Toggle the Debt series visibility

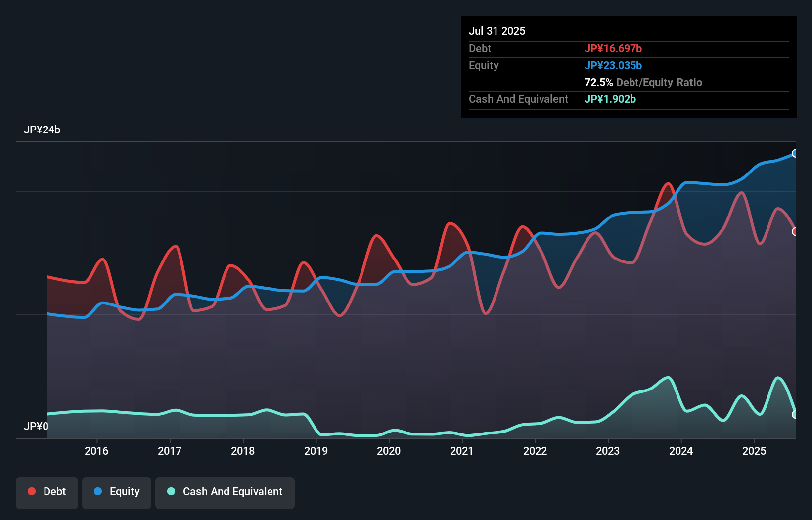point(47,492)
